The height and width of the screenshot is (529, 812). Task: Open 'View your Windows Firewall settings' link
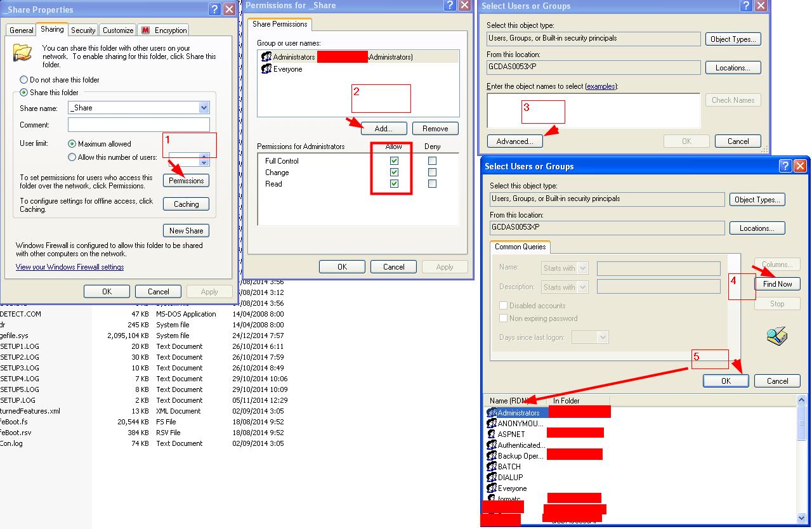click(70, 267)
